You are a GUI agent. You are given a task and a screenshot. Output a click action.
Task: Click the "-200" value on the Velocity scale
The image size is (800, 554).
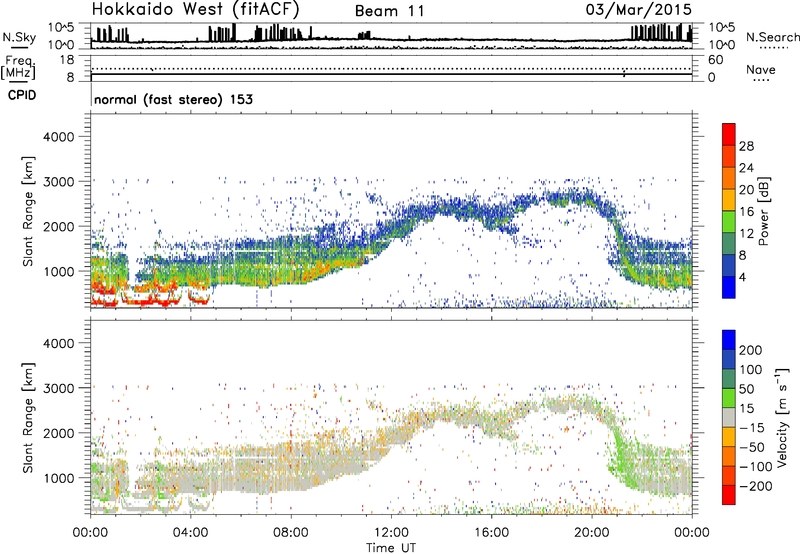[755, 486]
